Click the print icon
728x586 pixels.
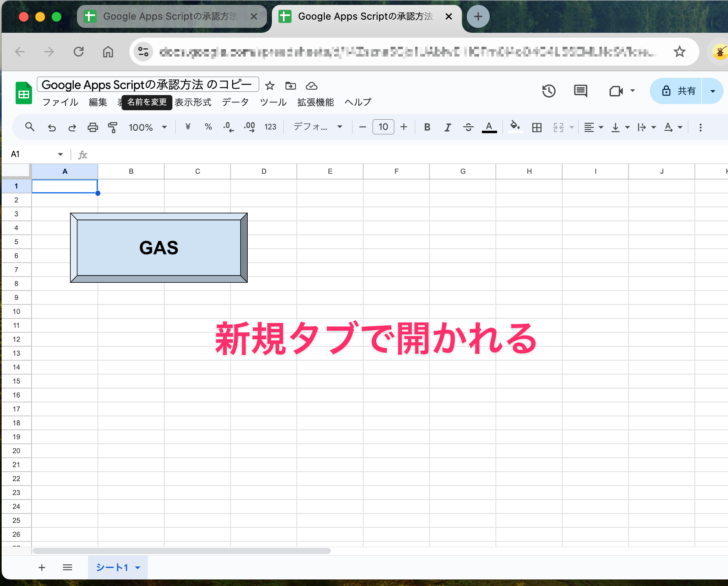[93, 127]
